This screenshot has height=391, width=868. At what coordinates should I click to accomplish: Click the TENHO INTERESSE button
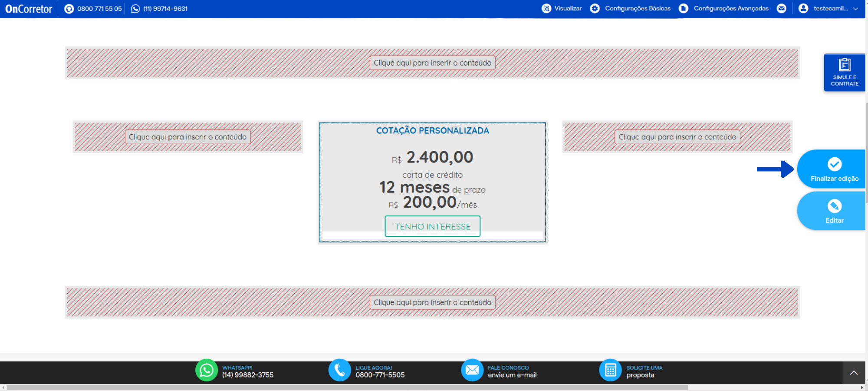(432, 226)
